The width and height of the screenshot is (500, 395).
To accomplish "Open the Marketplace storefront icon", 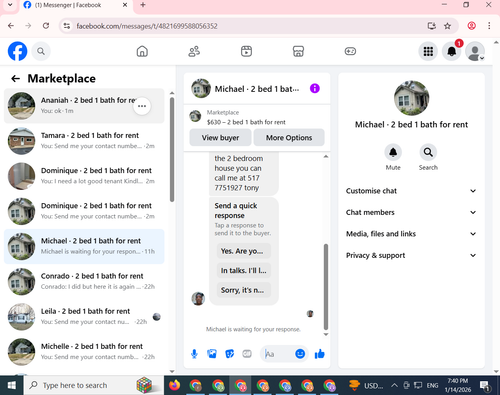I will [298, 51].
